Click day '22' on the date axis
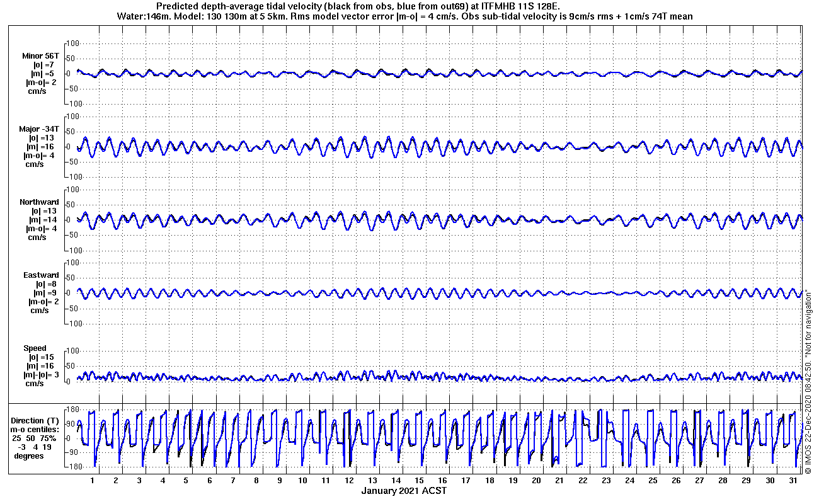The image size is (819, 504). click(583, 480)
